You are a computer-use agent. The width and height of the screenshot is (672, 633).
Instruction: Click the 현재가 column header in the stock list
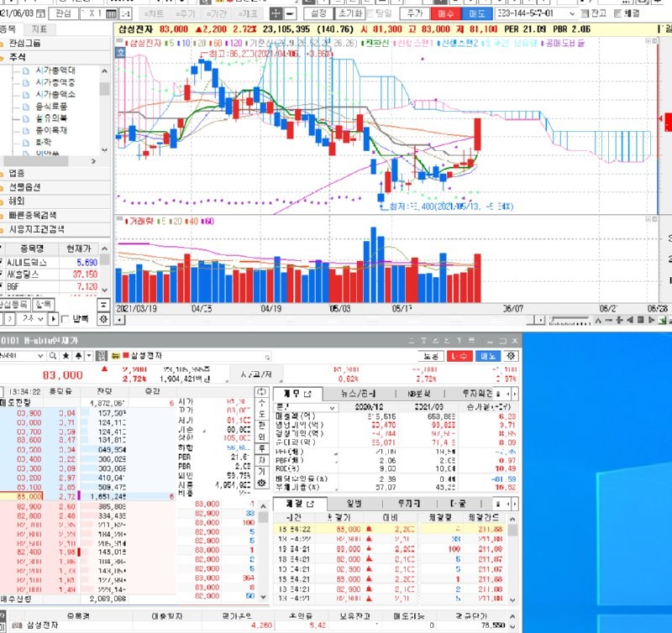point(79,248)
